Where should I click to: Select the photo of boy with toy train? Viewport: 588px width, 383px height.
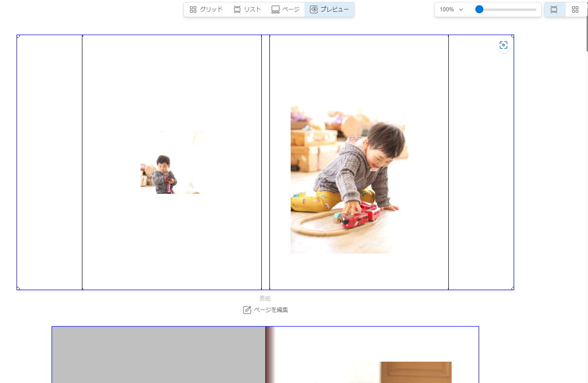349,180
